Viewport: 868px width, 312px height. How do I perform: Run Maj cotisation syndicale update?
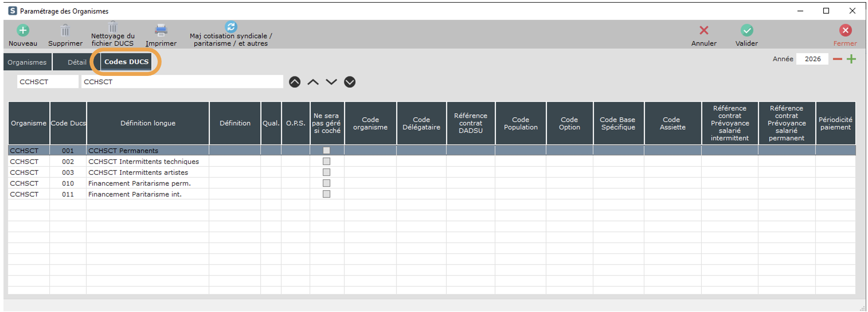point(231,27)
